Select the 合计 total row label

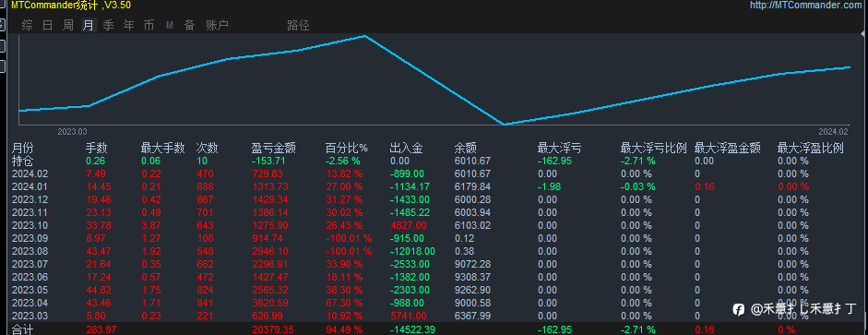point(23,330)
